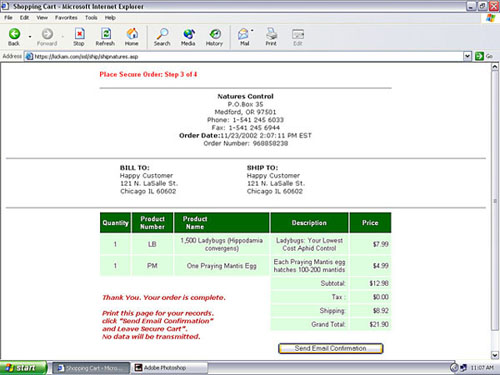Click the Price column header

(x=370, y=223)
